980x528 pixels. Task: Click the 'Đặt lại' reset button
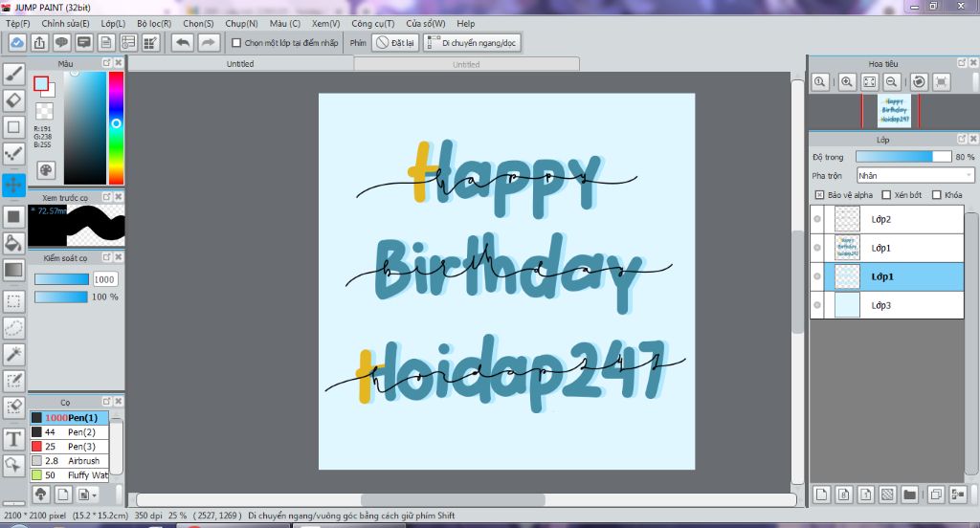[395, 43]
